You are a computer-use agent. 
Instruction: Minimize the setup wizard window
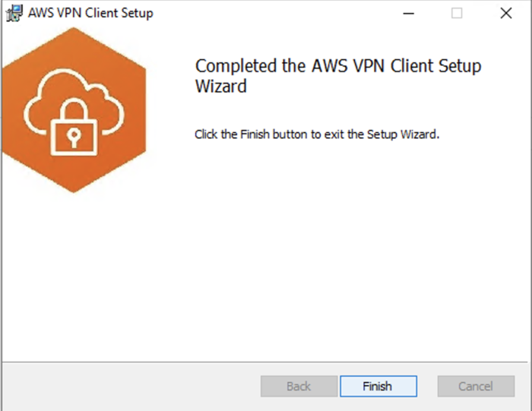[x=407, y=13]
